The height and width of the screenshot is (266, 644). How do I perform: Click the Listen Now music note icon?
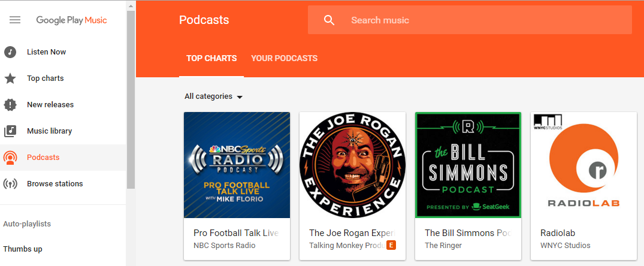coord(10,52)
